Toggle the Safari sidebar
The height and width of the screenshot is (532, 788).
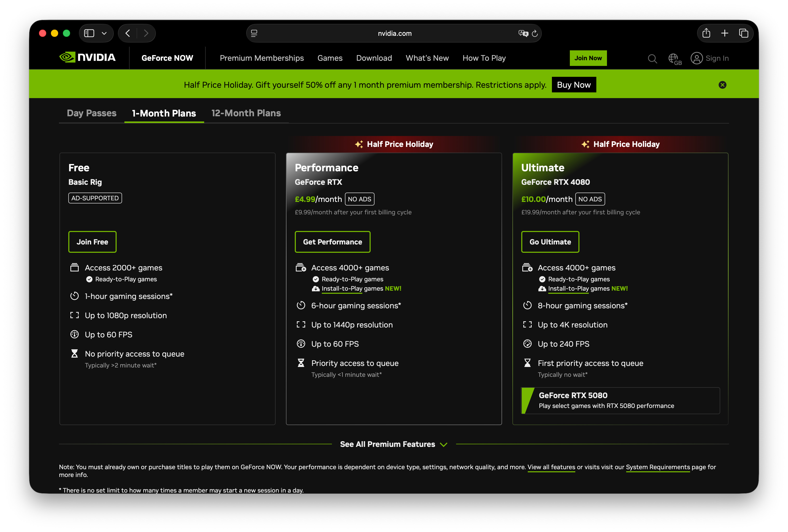tap(89, 33)
